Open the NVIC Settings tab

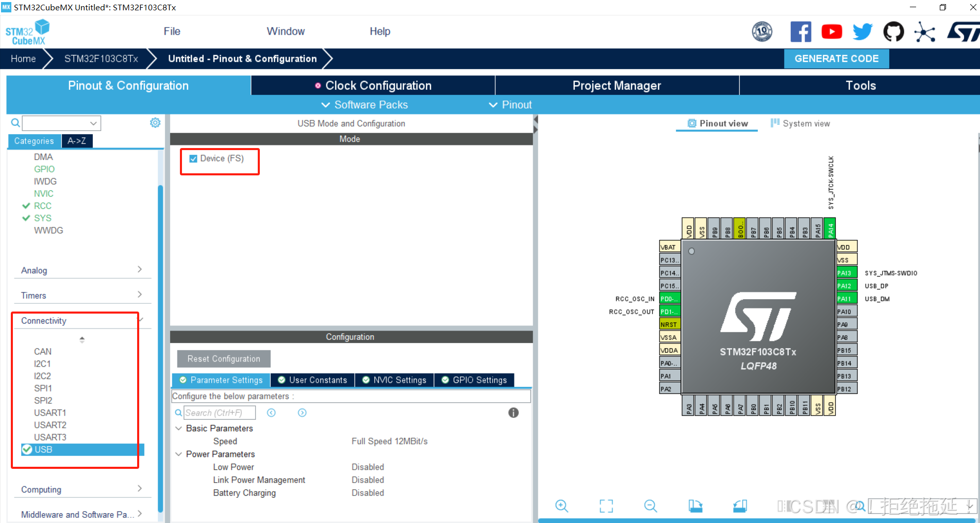tap(394, 380)
